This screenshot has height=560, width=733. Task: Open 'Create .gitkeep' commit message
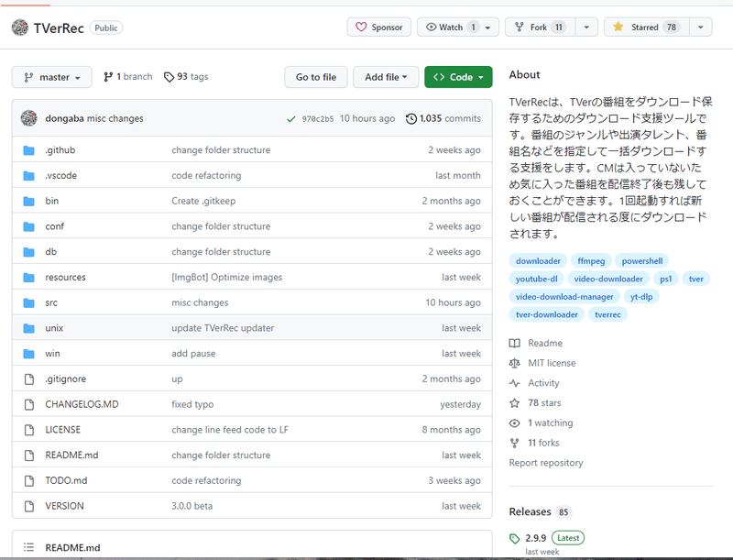tap(203, 201)
